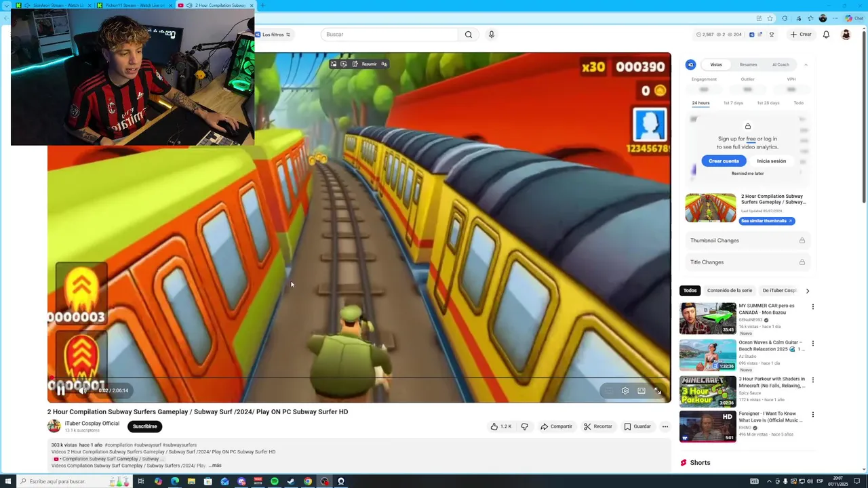
Task: Switch player to theater mode
Action: [x=641, y=390]
